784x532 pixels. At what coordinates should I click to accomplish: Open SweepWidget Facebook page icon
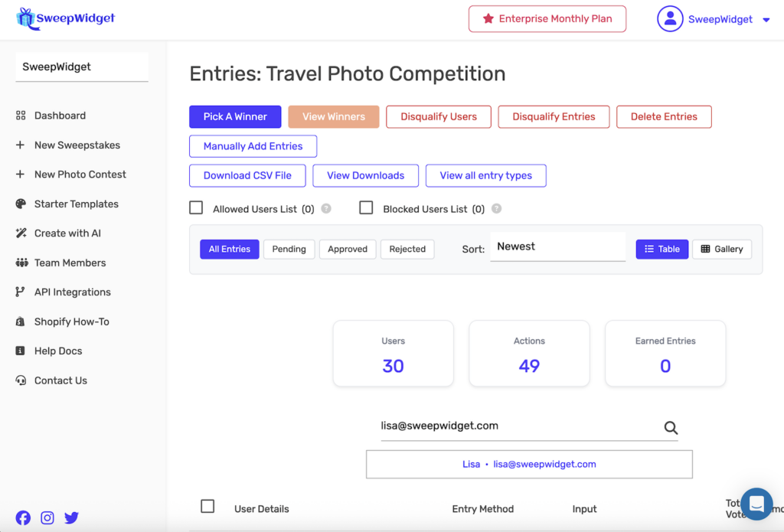point(24,518)
